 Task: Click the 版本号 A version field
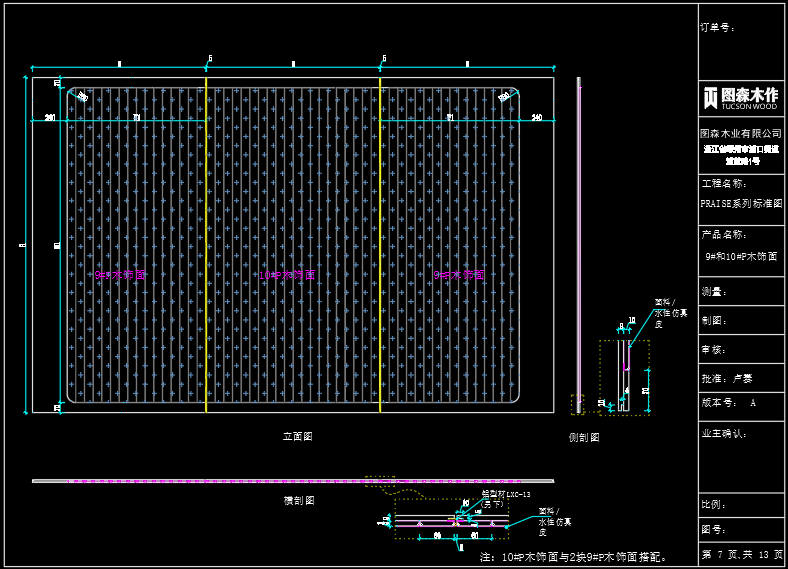tap(730, 403)
